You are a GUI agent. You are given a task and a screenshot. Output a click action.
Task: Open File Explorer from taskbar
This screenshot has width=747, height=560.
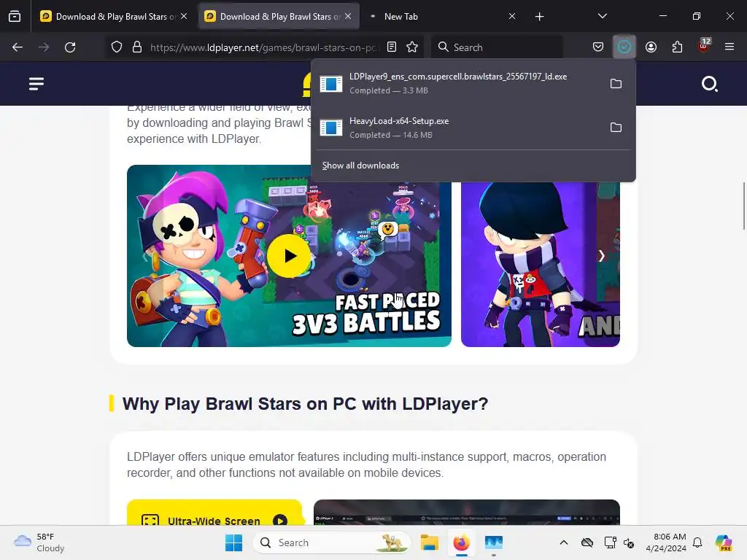click(429, 542)
